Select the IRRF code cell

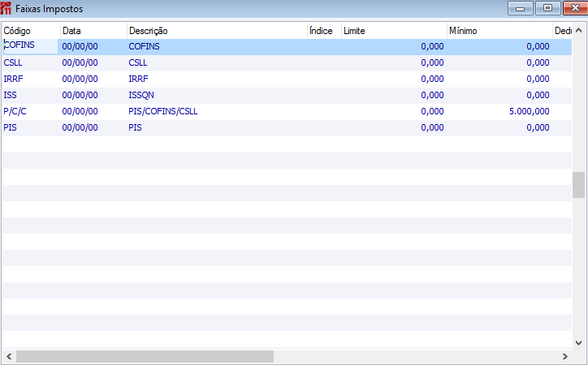(x=30, y=79)
